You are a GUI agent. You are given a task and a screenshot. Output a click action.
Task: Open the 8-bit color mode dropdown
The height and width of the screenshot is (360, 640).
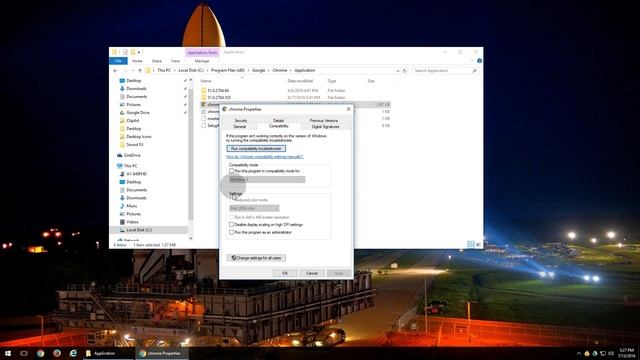(254, 209)
